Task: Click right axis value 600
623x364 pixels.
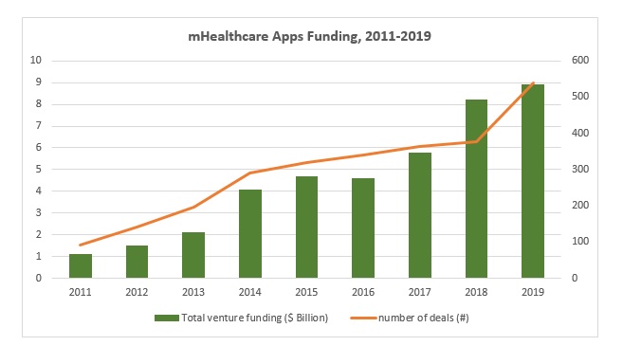Action: click(580, 61)
